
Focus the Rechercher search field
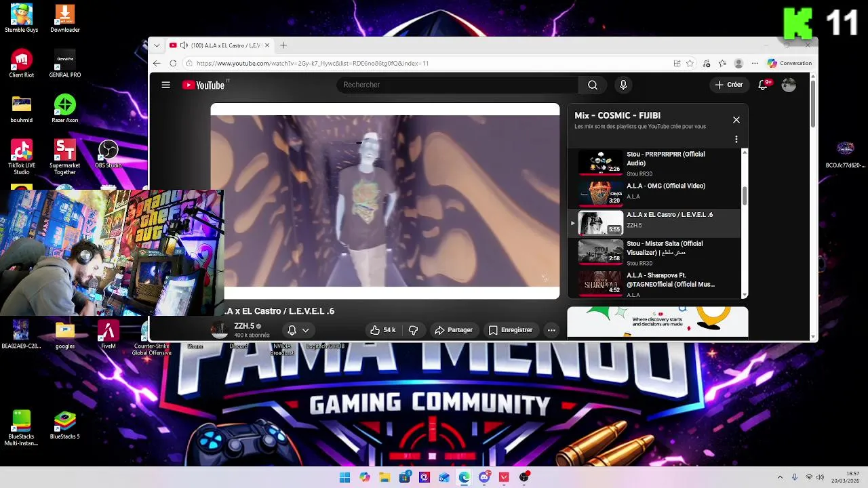[x=458, y=85]
